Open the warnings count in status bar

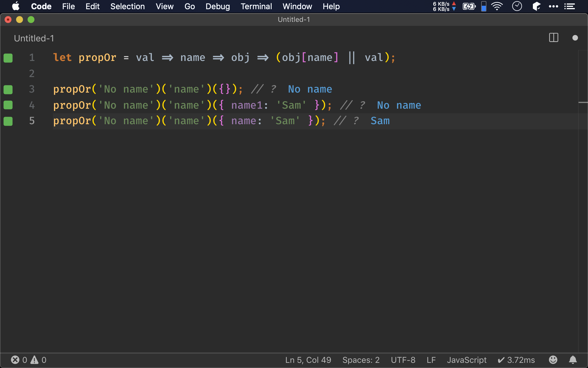click(x=38, y=360)
